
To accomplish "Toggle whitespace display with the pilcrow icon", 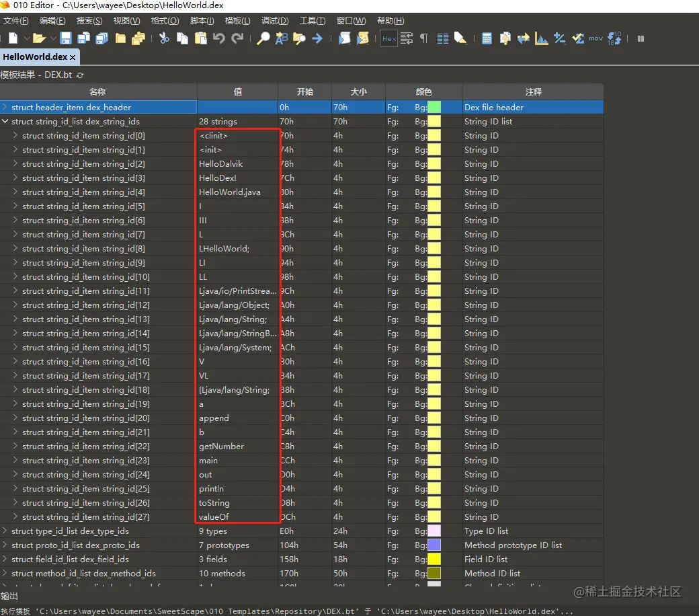I will [424, 39].
